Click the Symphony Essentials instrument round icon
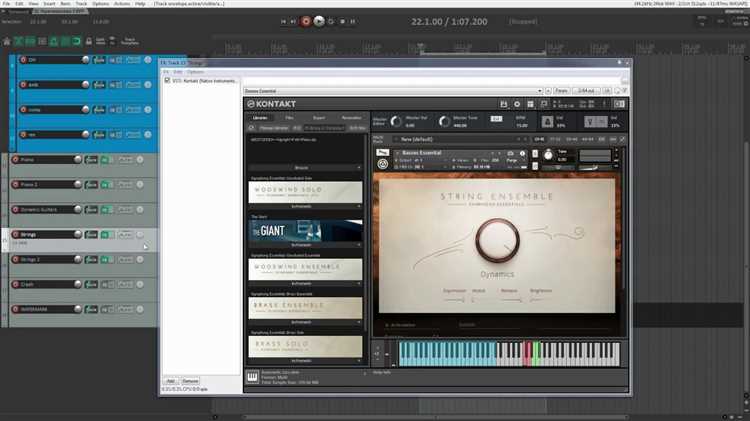750x421 pixels. [x=384, y=164]
